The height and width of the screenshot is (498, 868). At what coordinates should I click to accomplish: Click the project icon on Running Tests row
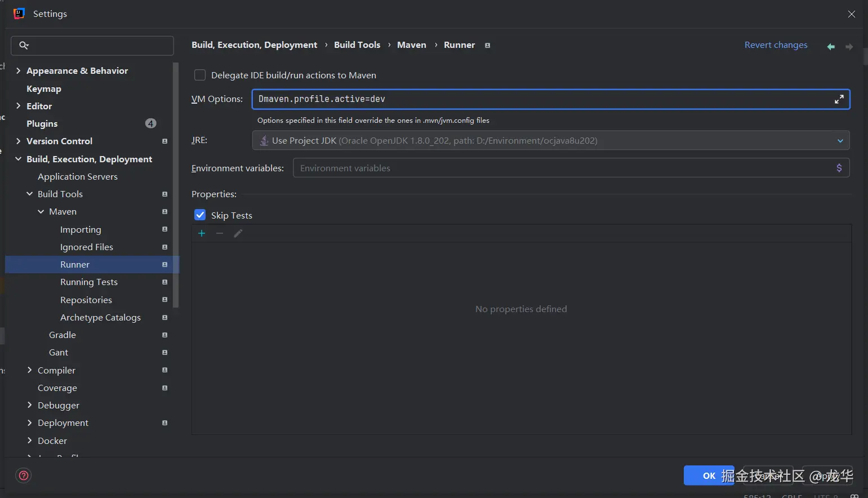click(x=164, y=282)
